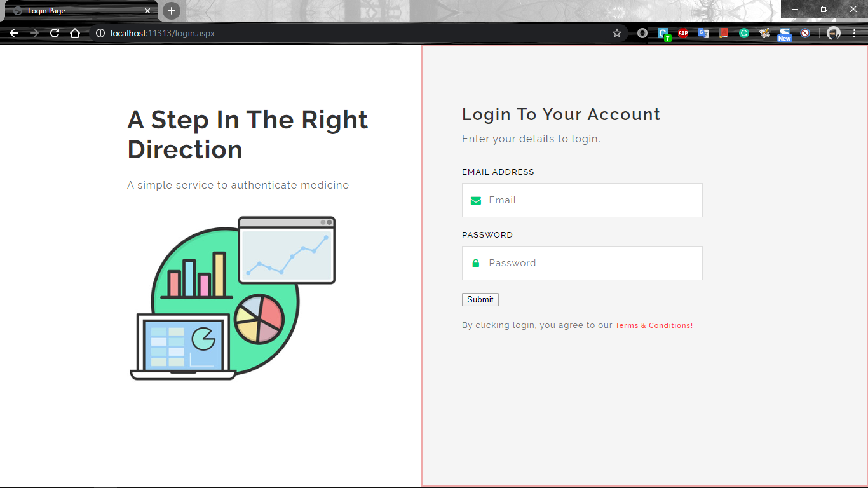Viewport: 868px width, 488px height.
Task: Click into the Password input field
Action: pyautogui.click(x=582, y=263)
